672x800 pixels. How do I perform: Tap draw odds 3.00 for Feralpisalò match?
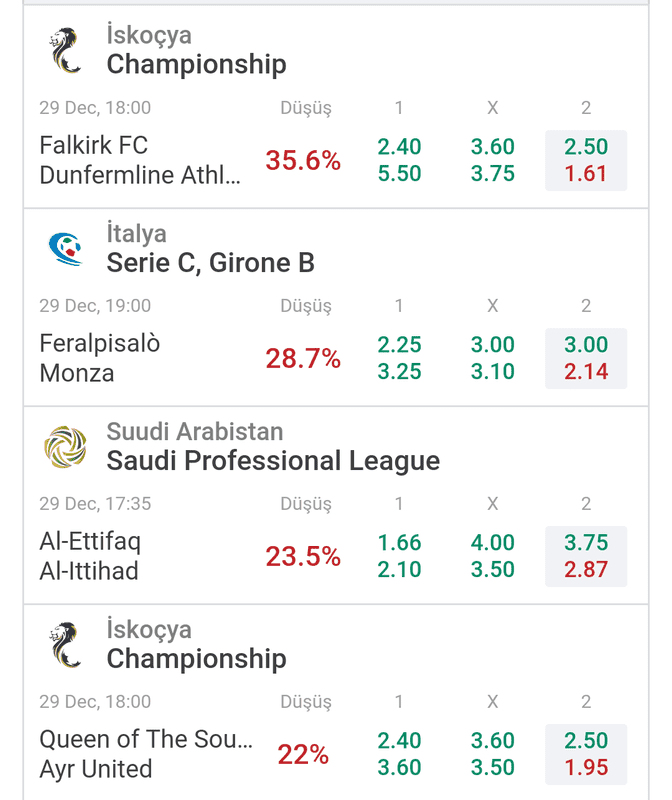[492, 344]
